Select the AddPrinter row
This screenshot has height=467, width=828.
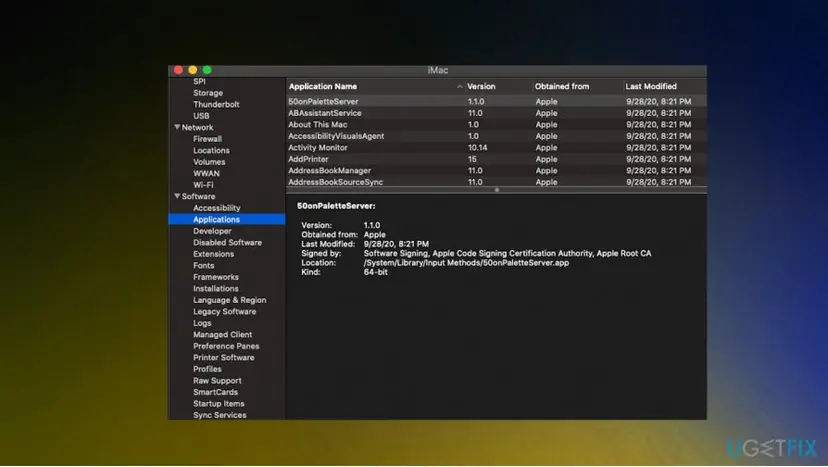tap(496, 159)
